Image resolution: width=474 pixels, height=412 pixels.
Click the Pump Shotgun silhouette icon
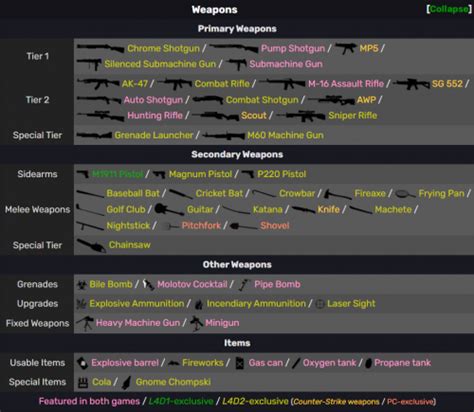[234, 48]
